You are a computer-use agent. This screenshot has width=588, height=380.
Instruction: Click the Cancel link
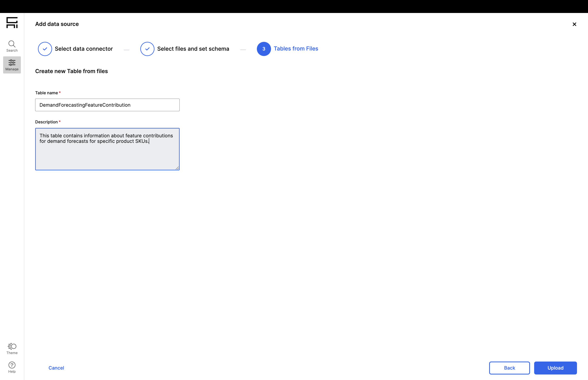[x=56, y=368]
